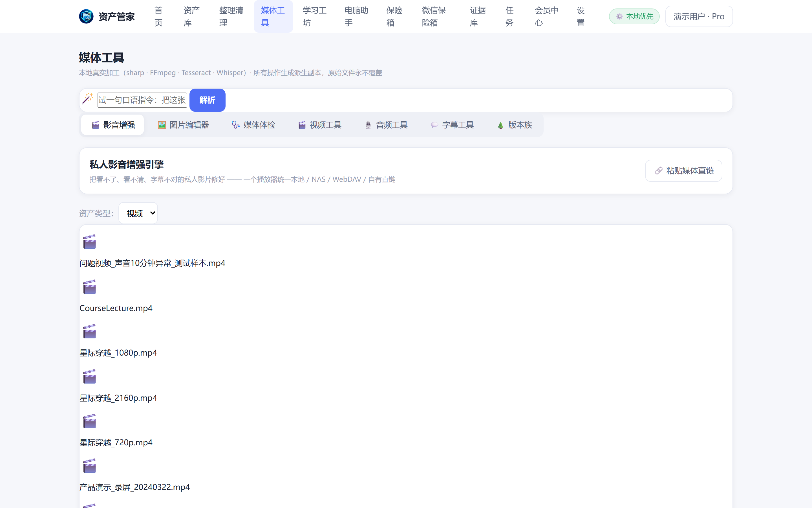Click clapperboard icon above 产品演示_录屏_20240322.mp4

90,466
